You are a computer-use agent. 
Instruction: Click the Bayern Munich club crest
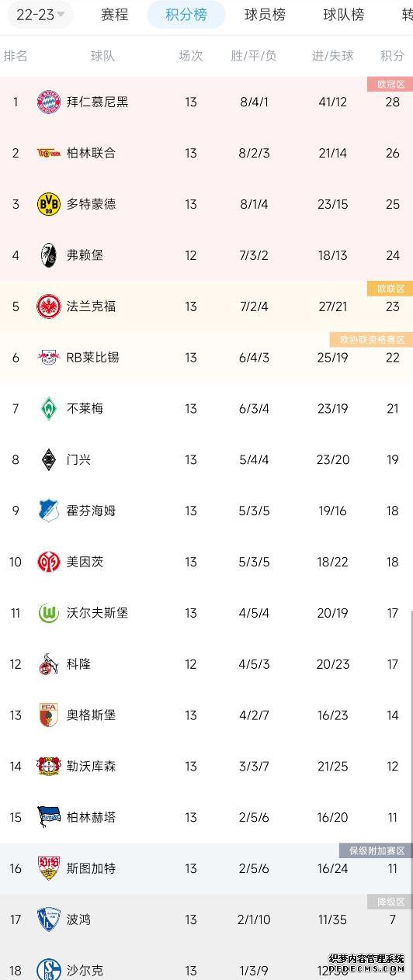point(49,102)
